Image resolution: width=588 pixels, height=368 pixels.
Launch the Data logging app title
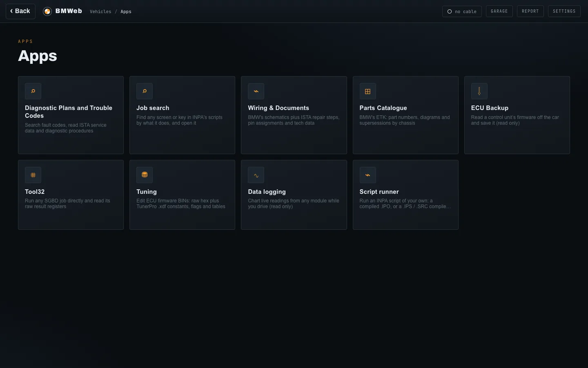267,192
